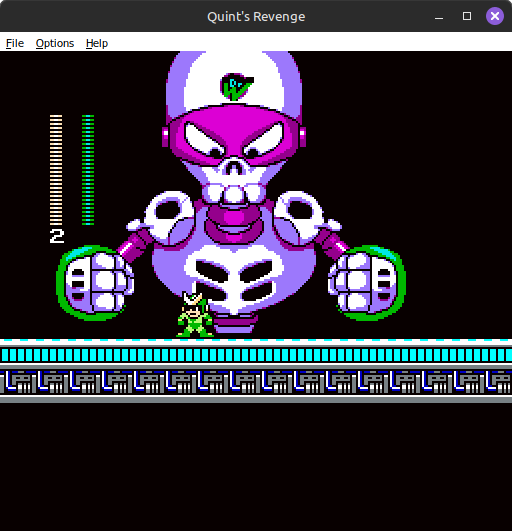Image resolution: width=512 pixels, height=531 pixels.
Task: Open the Options menu
Action: pos(55,43)
